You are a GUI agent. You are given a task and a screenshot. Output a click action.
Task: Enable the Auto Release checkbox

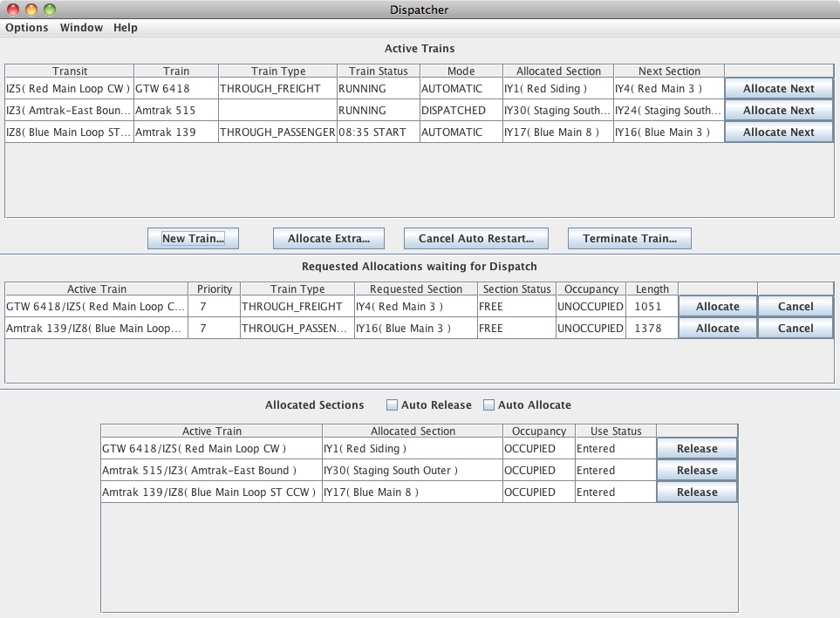coord(393,405)
